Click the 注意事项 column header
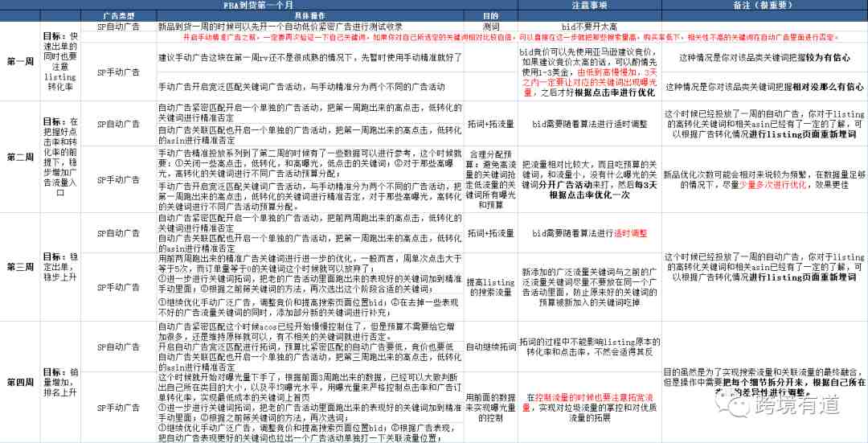This screenshot has width=868, height=443. [590, 5]
